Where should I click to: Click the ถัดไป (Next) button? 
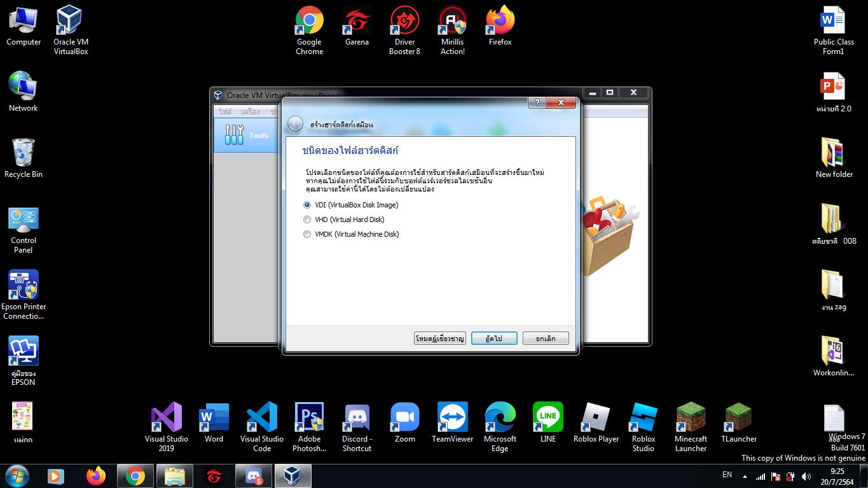(494, 338)
